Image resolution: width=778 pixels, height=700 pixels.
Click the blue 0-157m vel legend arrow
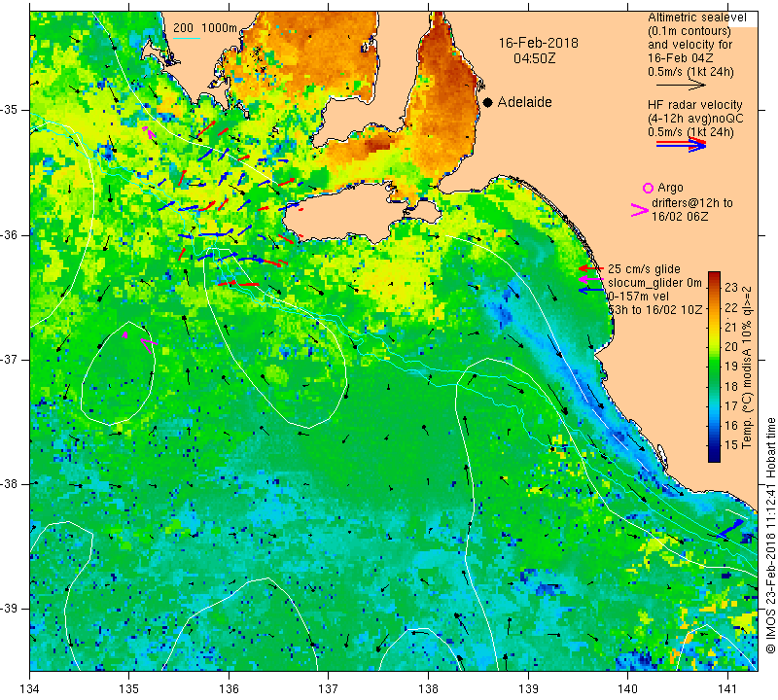click(x=591, y=291)
